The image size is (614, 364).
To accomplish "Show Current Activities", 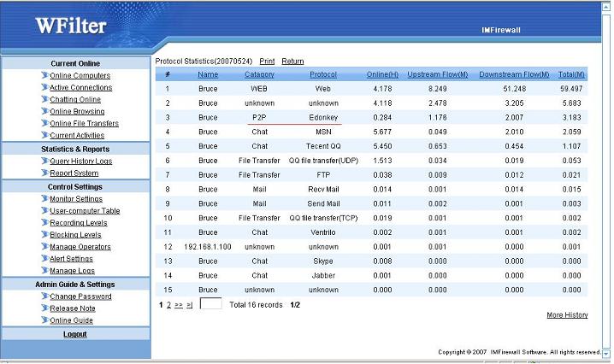I will pyautogui.click(x=77, y=135).
